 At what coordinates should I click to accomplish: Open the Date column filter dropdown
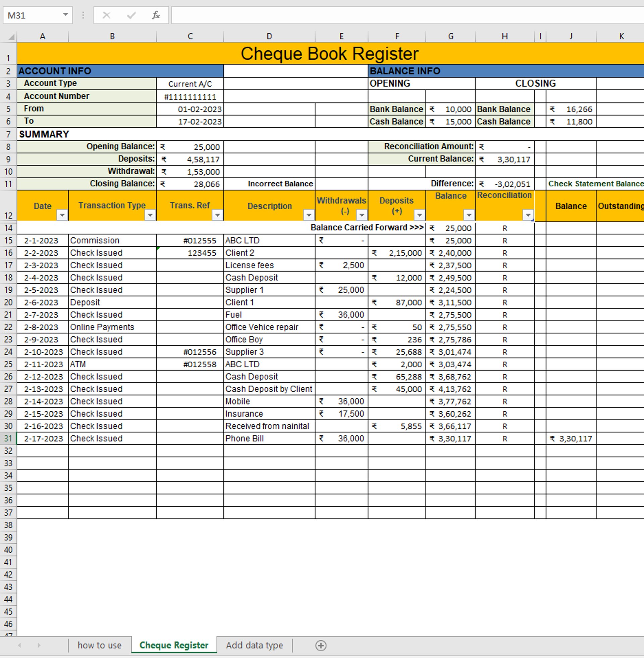(x=62, y=215)
